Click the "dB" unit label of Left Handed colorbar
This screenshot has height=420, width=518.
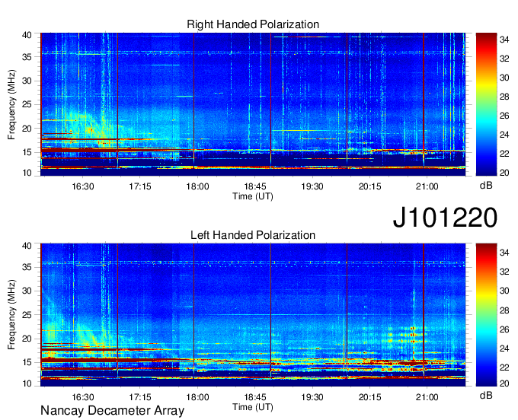click(486, 395)
